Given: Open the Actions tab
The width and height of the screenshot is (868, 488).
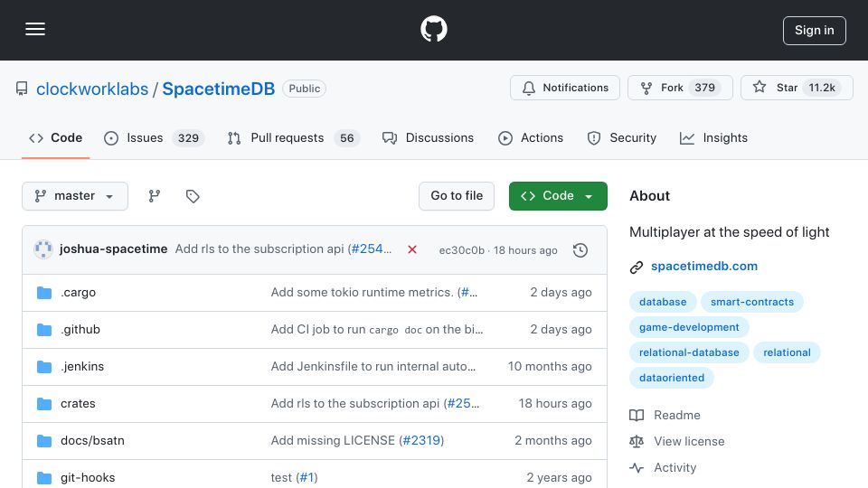Looking at the screenshot, I should point(531,137).
